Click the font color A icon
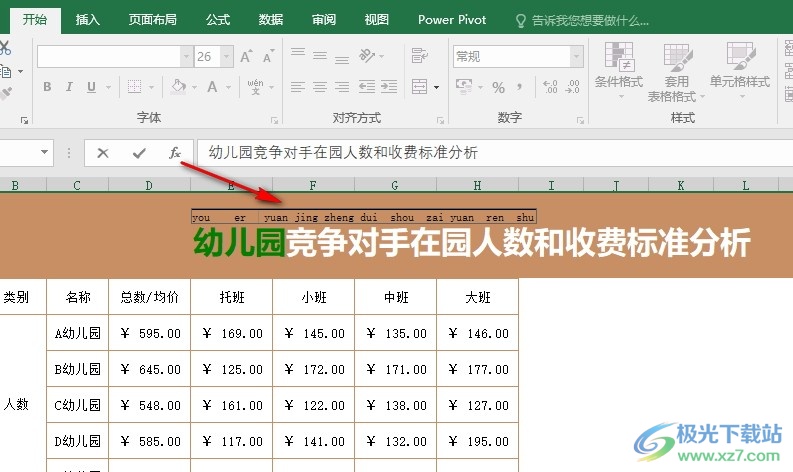Screen dimensions: 793x472 pyautogui.click(x=212, y=87)
